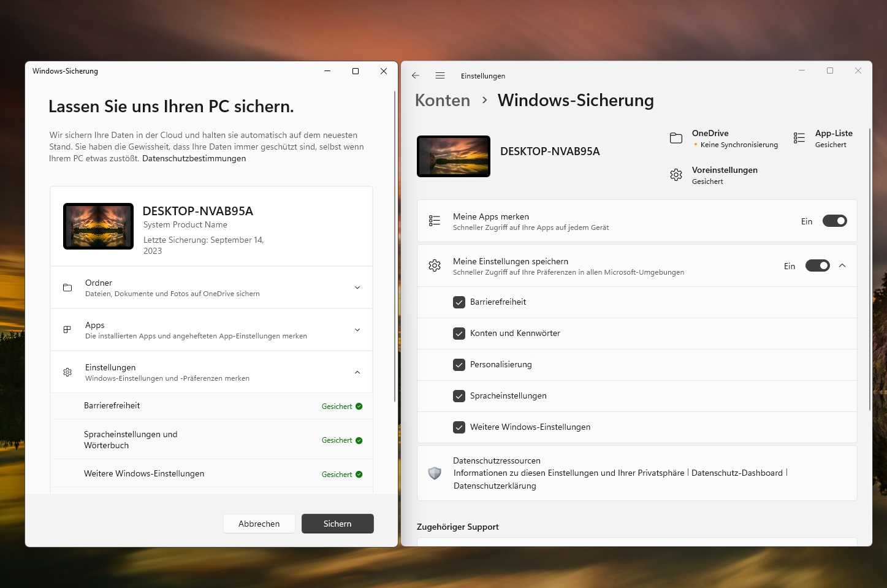
Task: Uncheck the Weitere Windows-Einstellungen checkbox
Action: point(459,427)
